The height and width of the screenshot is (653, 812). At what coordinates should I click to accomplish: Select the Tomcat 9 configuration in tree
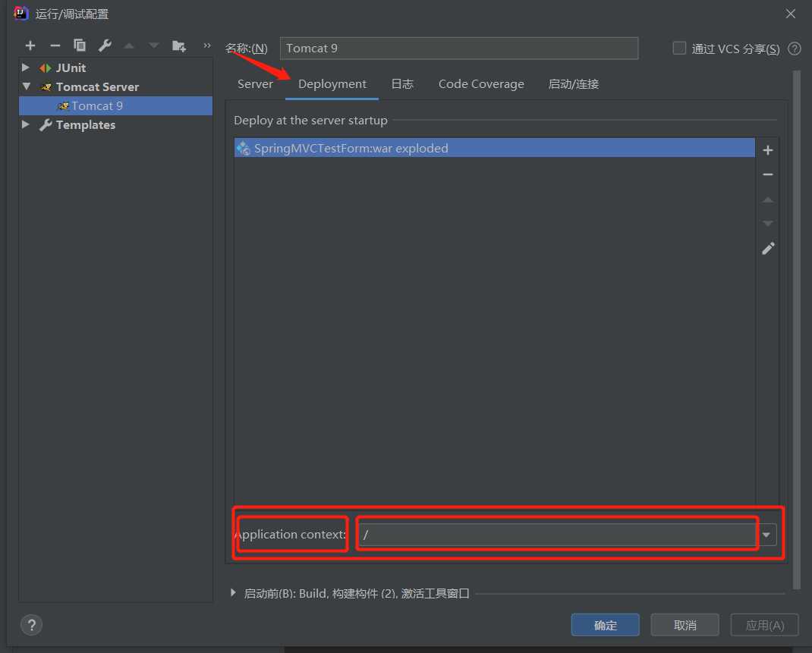(115, 105)
